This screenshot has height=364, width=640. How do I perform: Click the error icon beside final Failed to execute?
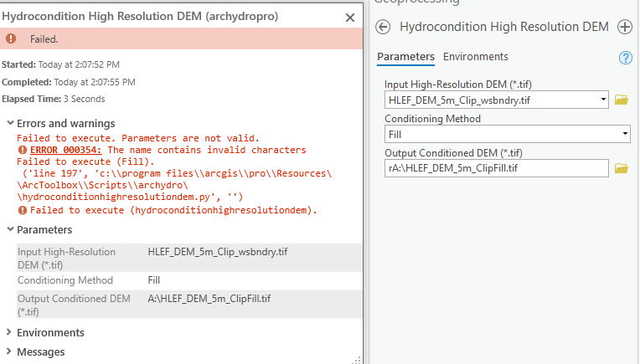click(23, 210)
